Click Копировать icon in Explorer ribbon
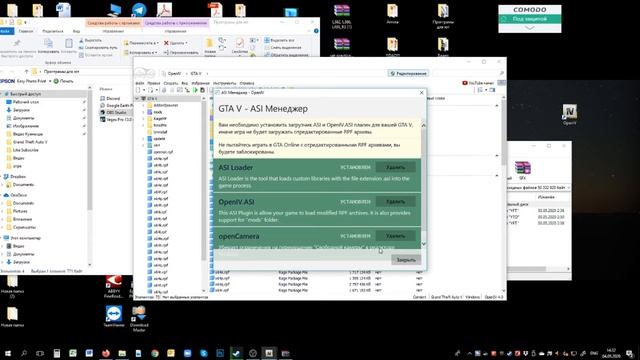The height and width of the screenshot is (360, 640). (x=48, y=46)
